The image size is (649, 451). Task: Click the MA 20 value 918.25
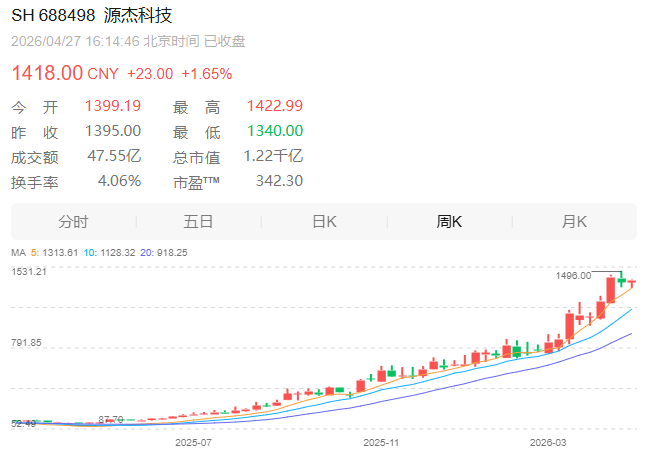pyautogui.click(x=170, y=253)
